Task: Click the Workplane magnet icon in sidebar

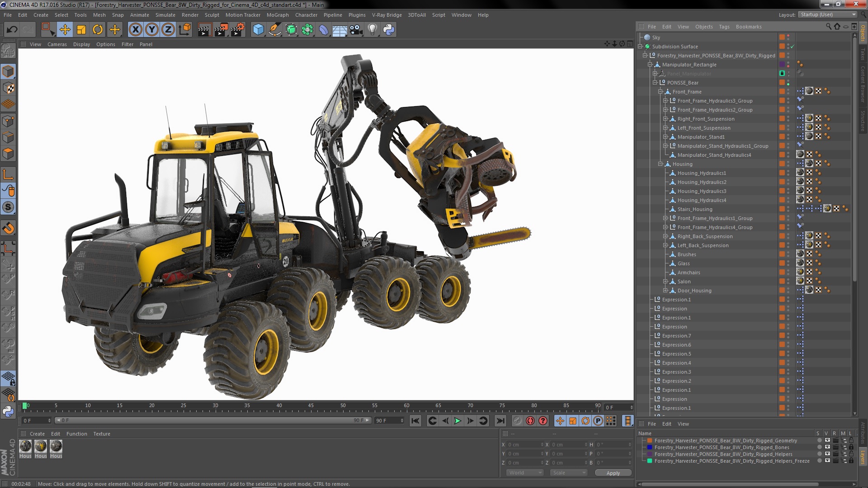Action: 8,228
